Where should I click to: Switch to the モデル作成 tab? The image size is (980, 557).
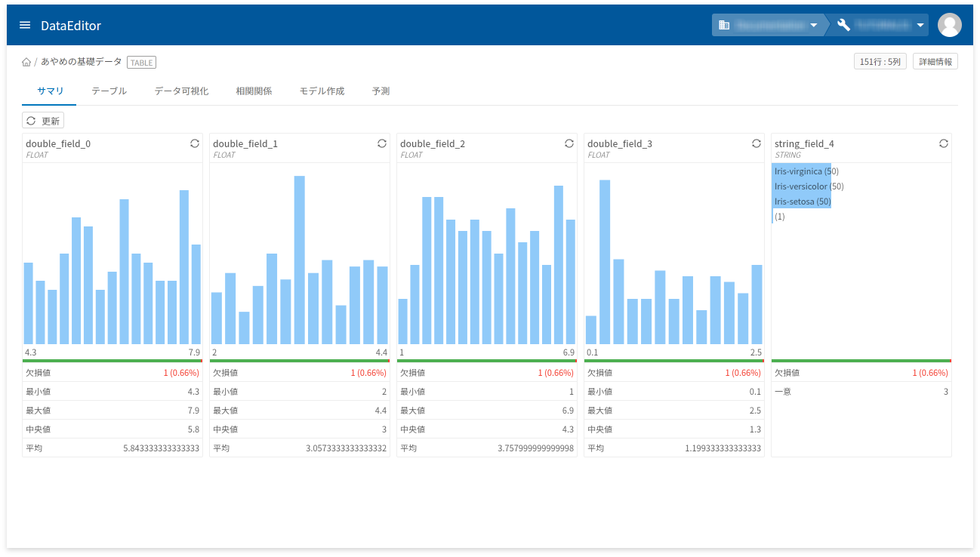(x=322, y=91)
